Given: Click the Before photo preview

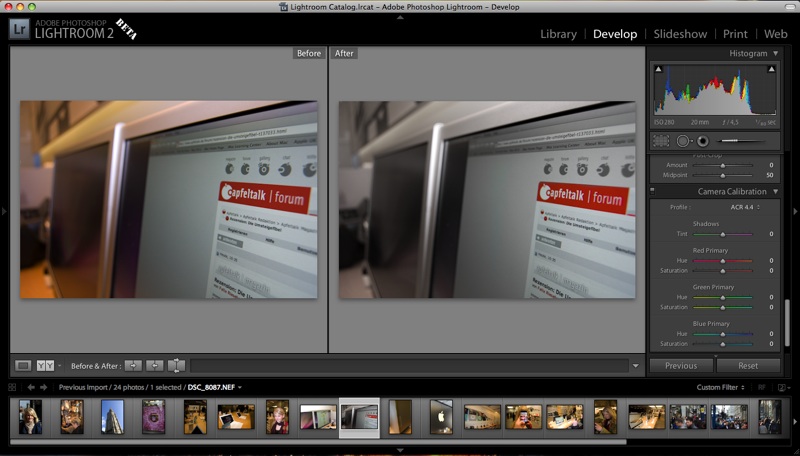Looking at the screenshot, I should pyautogui.click(x=168, y=199).
